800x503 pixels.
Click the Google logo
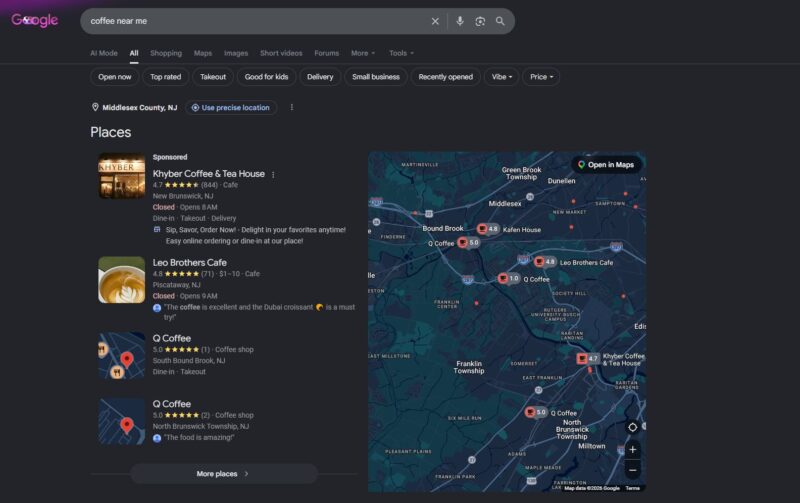tap(35, 20)
